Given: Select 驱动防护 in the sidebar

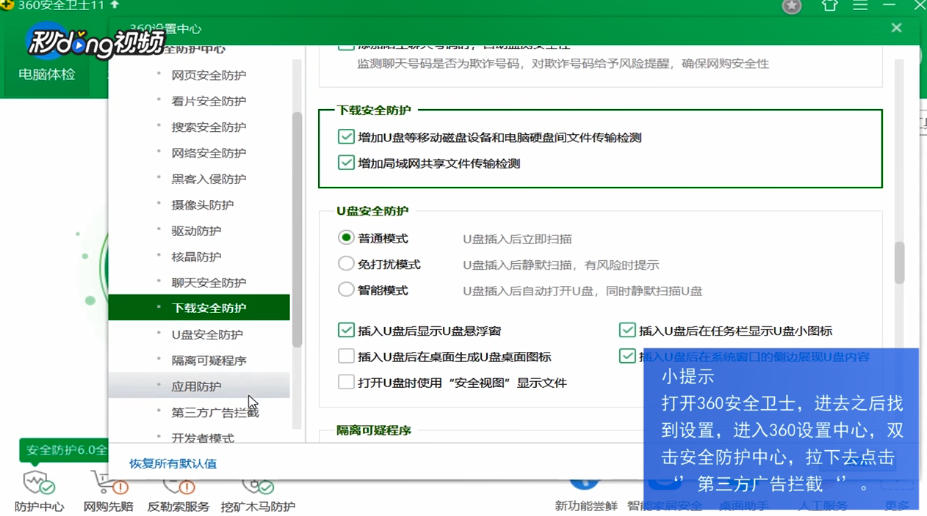Looking at the screenshot, I should [196, 231].
